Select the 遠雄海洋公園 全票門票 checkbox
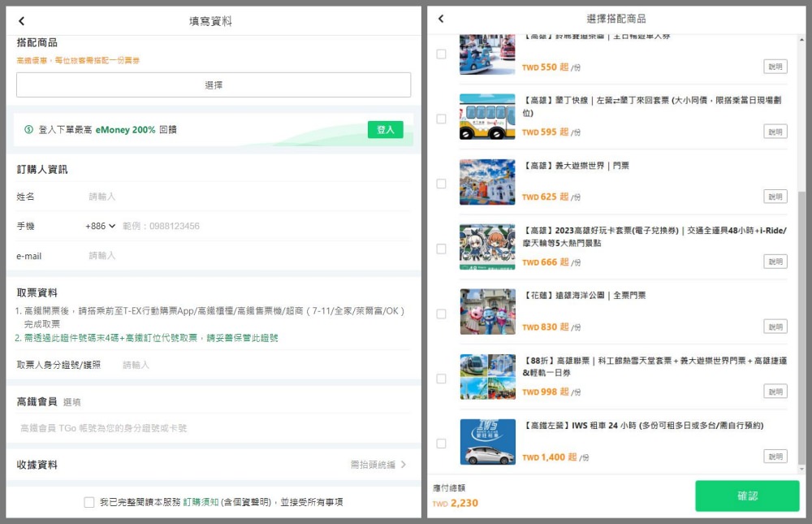Image resolution: width=812 pixels, height=524 pixels. pyautogui.click(x=441, y=314)
